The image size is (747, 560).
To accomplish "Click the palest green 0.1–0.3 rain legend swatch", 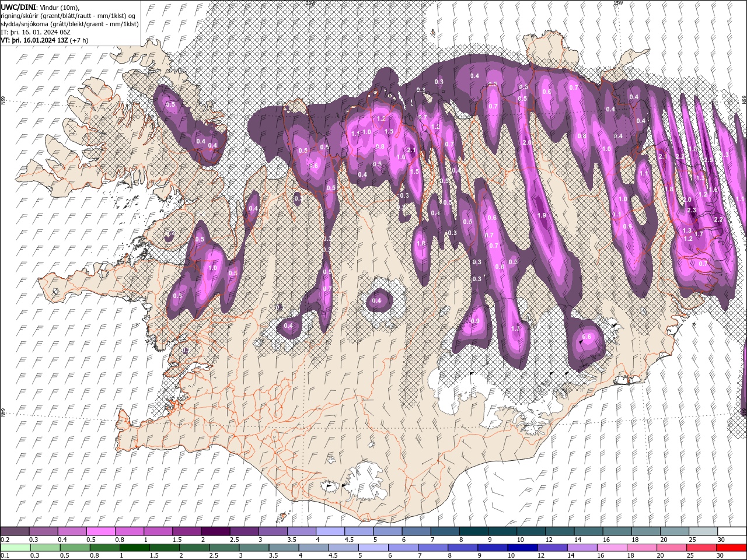I will (x=16, y=547).
